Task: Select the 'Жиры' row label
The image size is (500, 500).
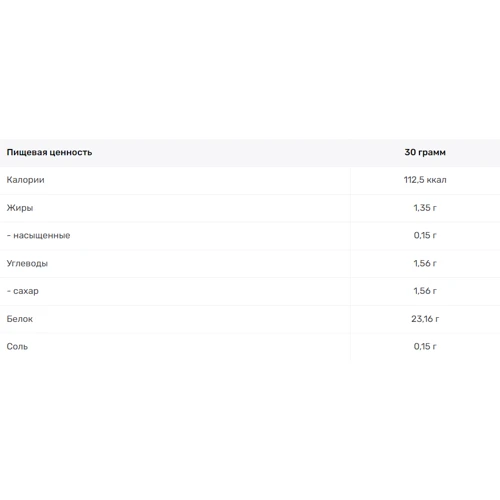Action: point(20,208)
